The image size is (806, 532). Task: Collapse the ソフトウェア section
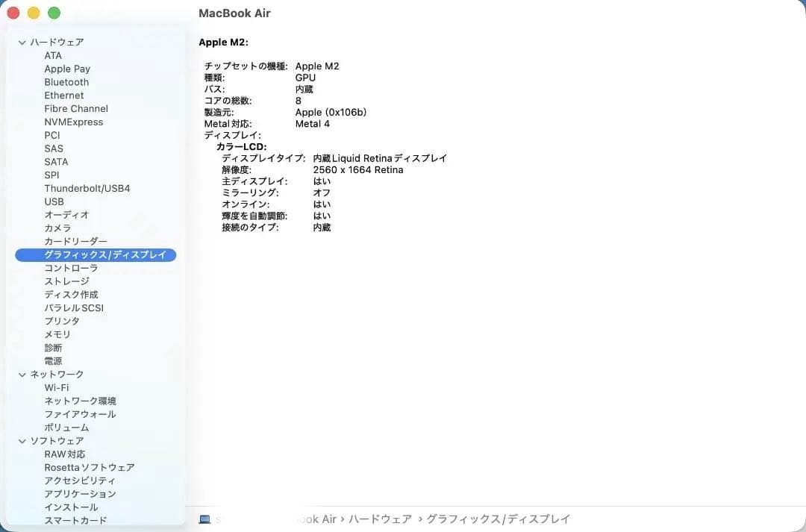(22, 440)
